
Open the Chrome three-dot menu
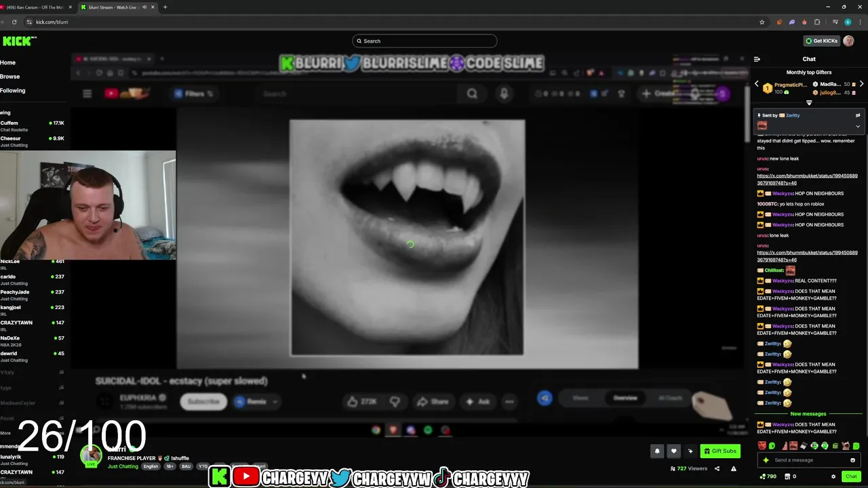[861, 22]
